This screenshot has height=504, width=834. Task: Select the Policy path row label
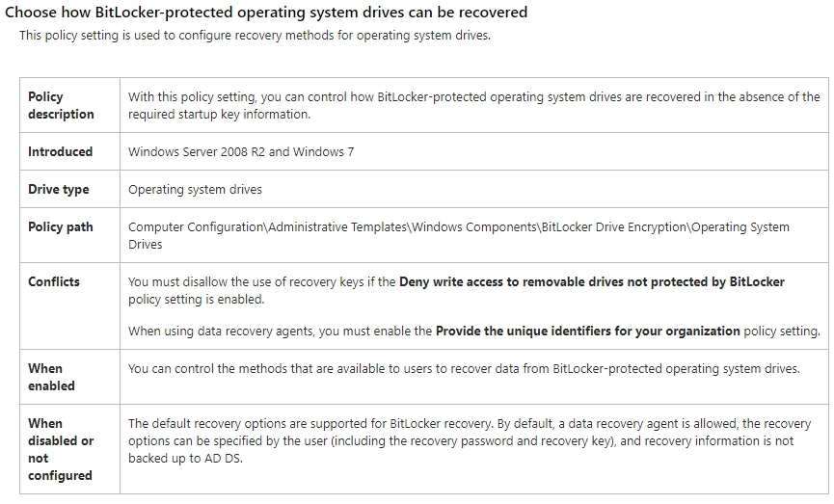click(x=61, y=227)
